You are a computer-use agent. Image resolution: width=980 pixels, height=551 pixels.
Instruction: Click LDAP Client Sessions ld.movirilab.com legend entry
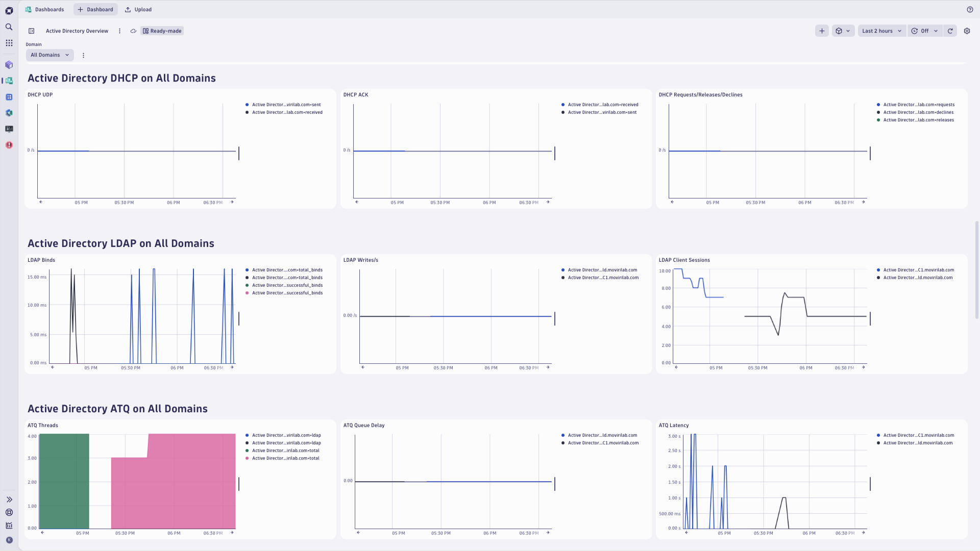click(915, 278)
